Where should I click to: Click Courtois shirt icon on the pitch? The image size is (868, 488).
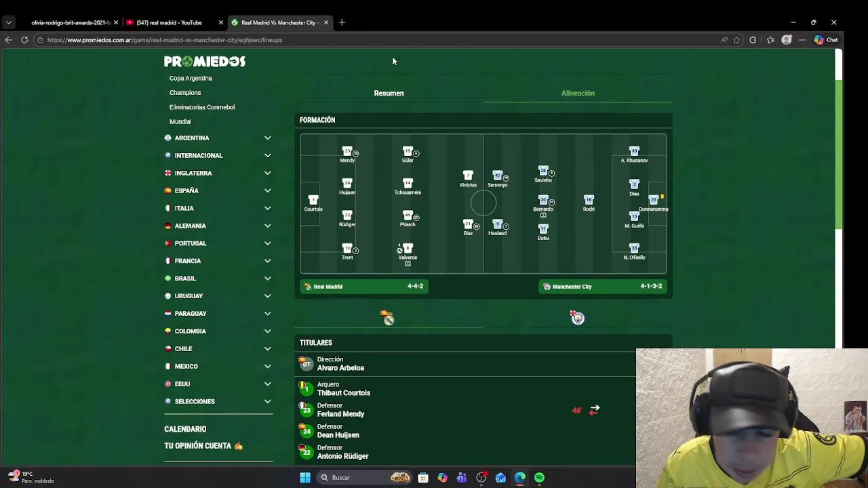313,200
